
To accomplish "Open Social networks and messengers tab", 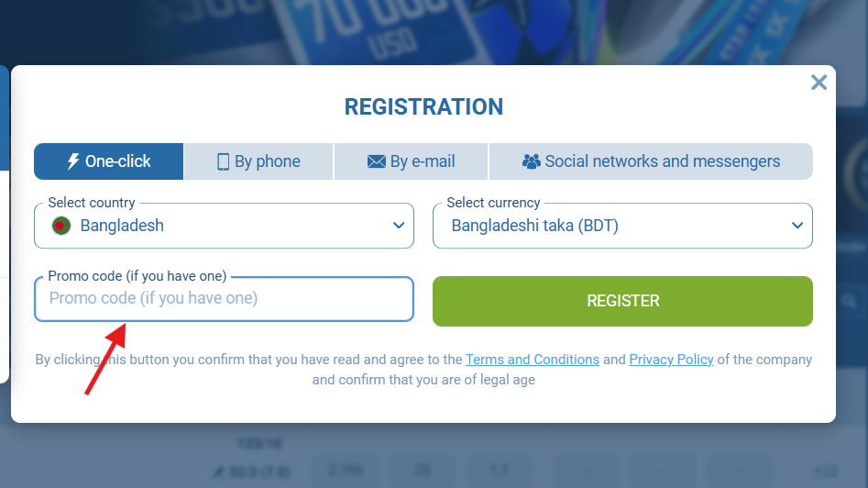I will pos(652,161).
